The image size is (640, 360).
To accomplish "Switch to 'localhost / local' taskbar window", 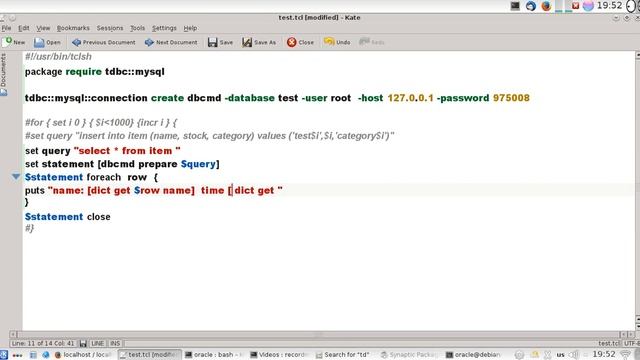I will point(84,355).
